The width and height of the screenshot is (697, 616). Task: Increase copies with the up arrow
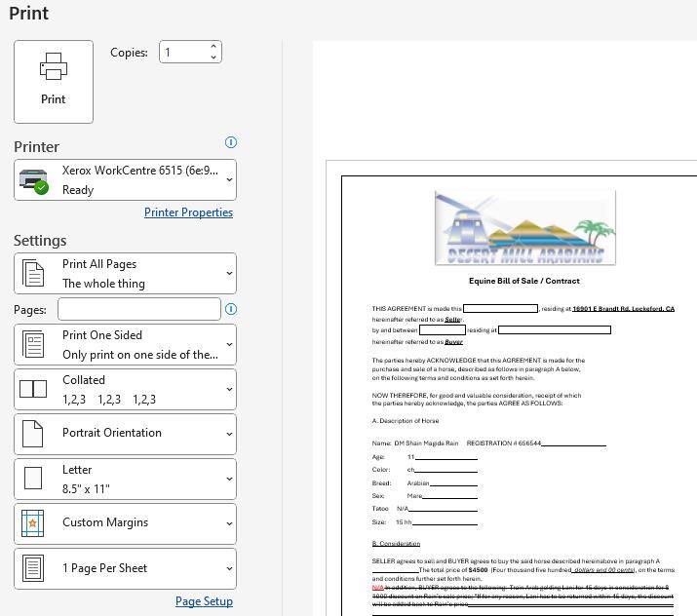213,47
